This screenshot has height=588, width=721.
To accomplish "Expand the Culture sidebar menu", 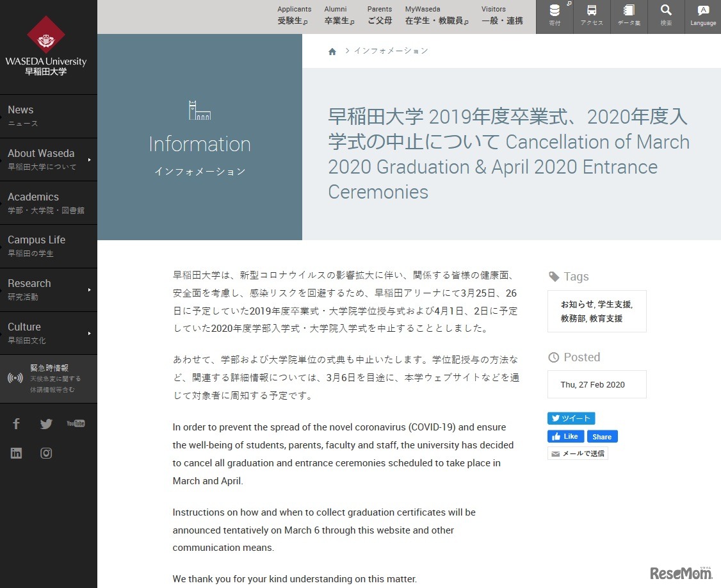I will [24, 332].
